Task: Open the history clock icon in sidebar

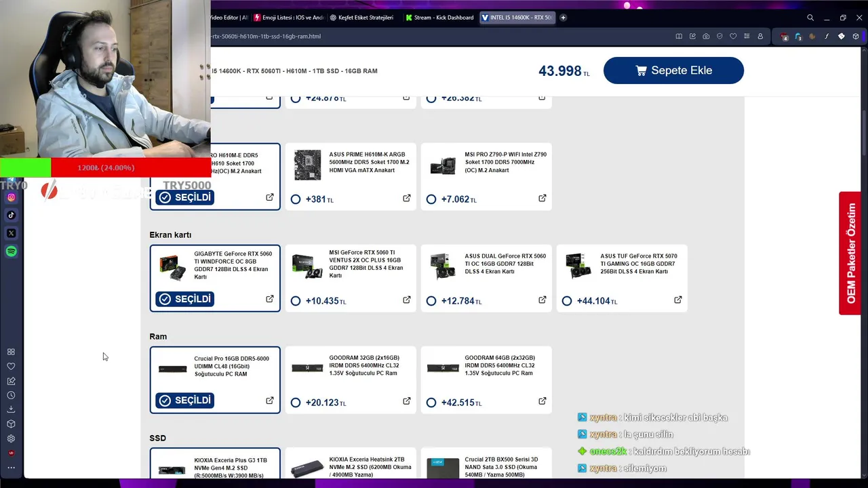Action: click(11, 395)
